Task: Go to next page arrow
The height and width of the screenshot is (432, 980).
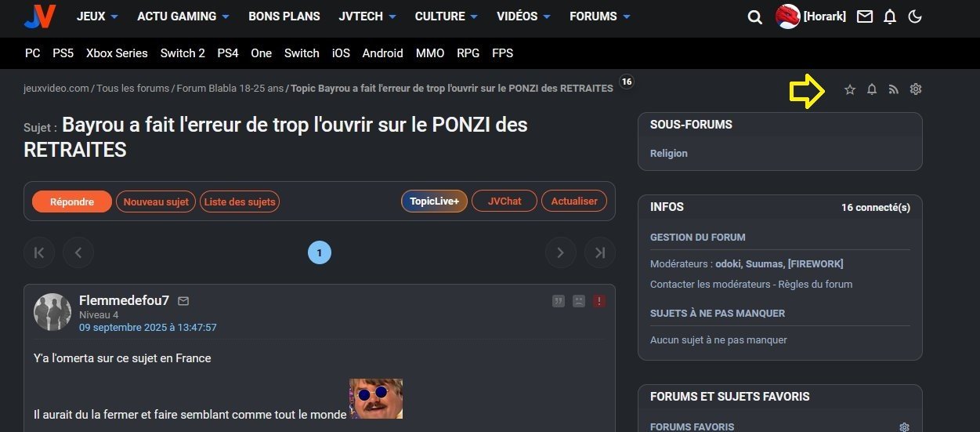Action: click(x=560, y=252)
